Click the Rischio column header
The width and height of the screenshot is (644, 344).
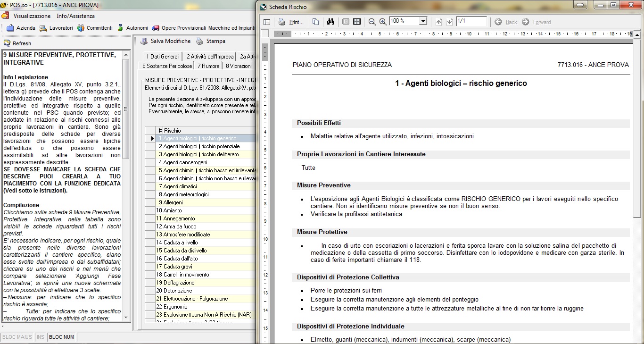(209, 130)
